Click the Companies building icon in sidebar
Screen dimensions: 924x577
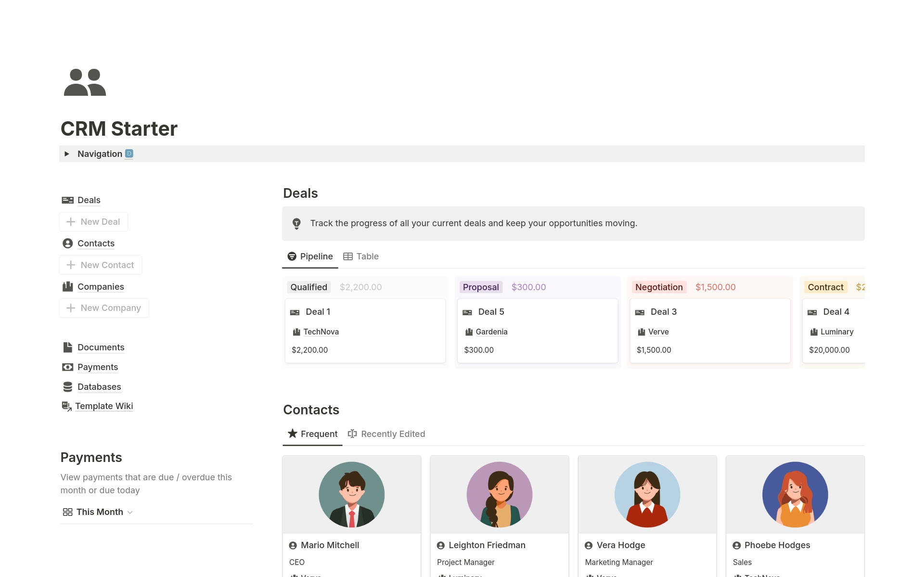(x=68, y=287)
